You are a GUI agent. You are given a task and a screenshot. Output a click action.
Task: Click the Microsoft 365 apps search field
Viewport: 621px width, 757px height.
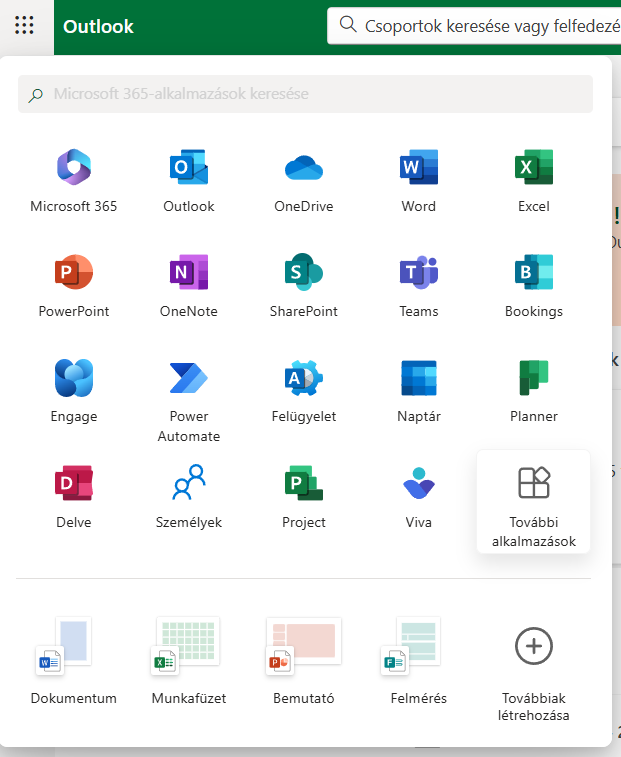pos(305,94)
